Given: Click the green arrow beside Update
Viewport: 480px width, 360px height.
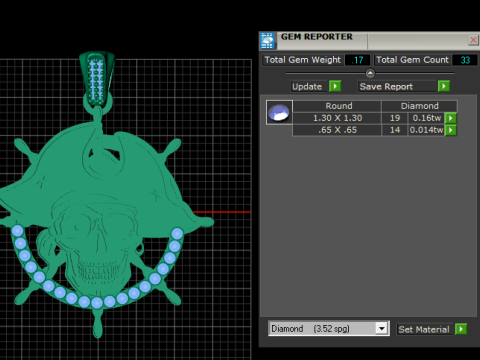Looking at the screenshot, I should tap(335, 86).
